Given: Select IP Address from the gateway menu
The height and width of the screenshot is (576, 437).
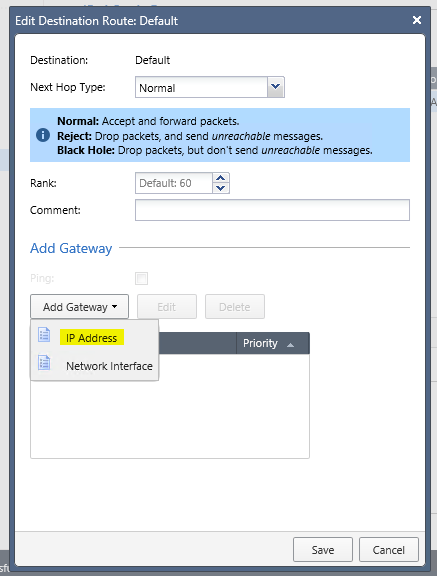Looking at the screenshot, I should 91,338.
